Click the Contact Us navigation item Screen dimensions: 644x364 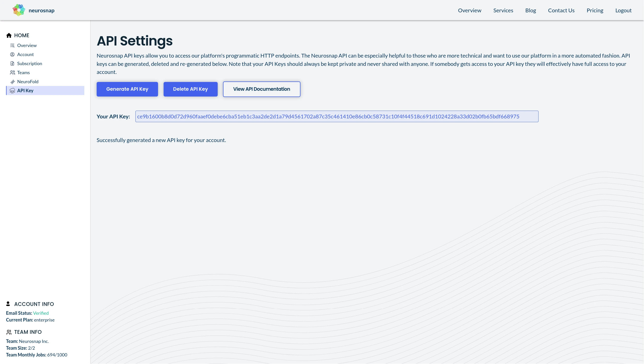pyautogui.click(x=561, y=10)
